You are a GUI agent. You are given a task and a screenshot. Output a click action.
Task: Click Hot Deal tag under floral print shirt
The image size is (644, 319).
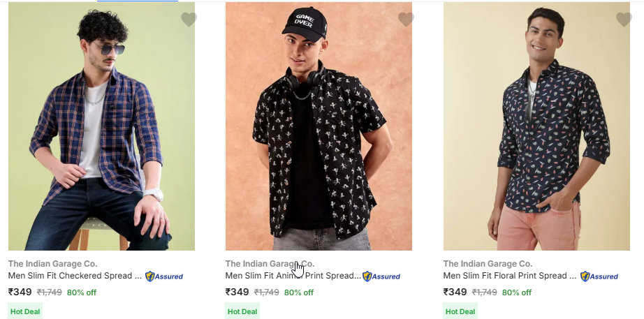[460, 311]
